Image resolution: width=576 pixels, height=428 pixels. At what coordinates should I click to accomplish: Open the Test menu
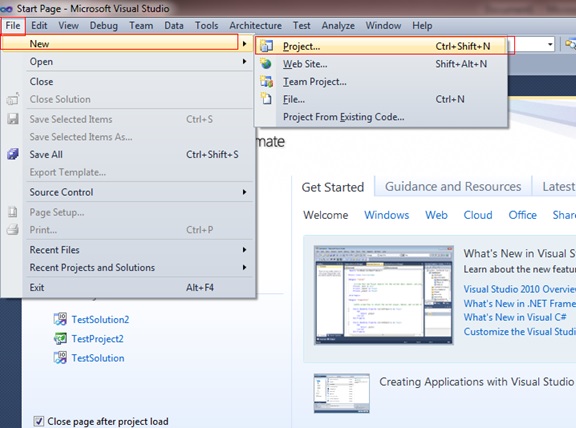pos(302,26)
